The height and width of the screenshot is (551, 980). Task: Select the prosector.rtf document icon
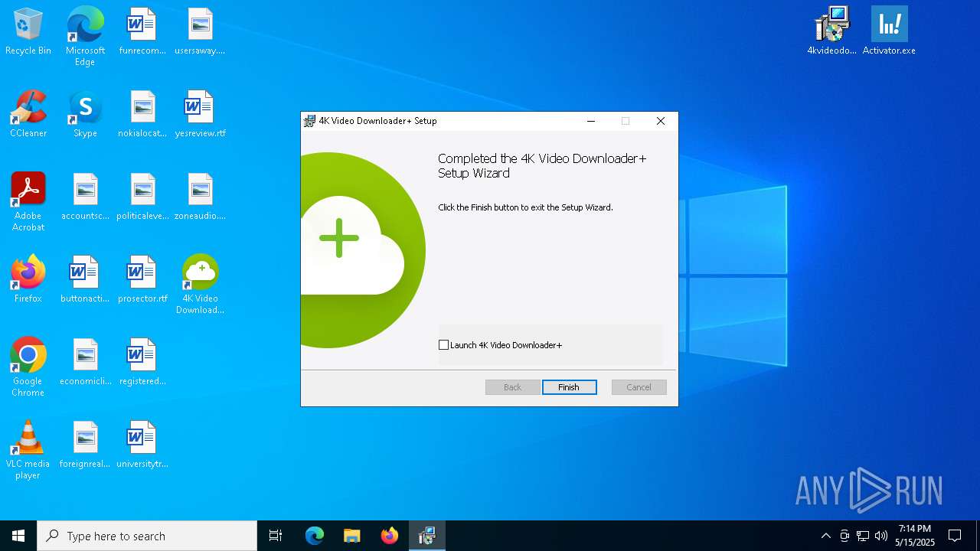[142, 280]
